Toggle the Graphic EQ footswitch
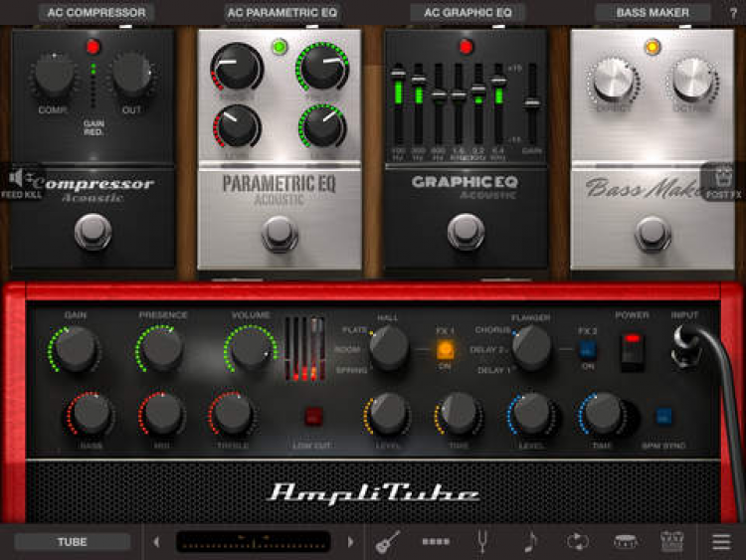This screenshot has height=560, width=746. pyautogui.click(x=466, y=232)
